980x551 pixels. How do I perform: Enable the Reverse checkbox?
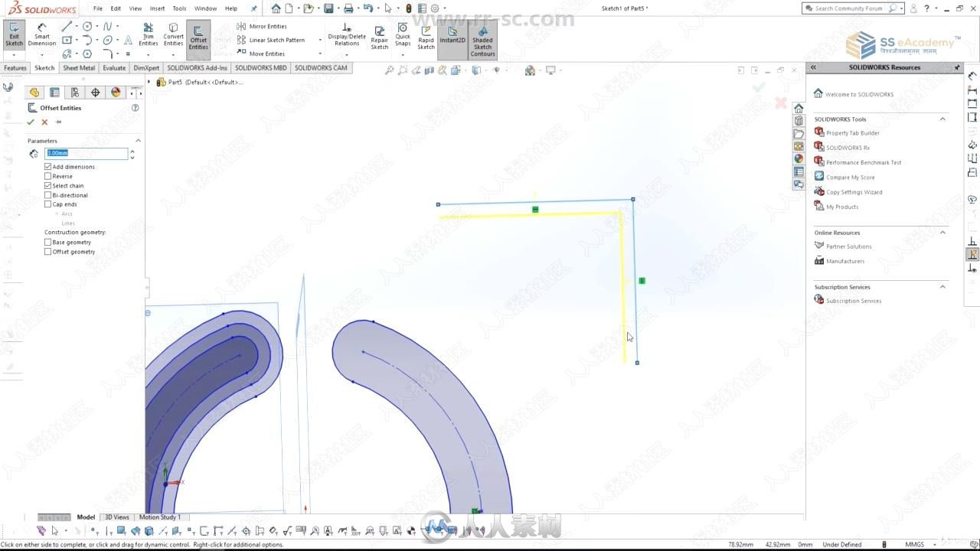click(48, 176)
